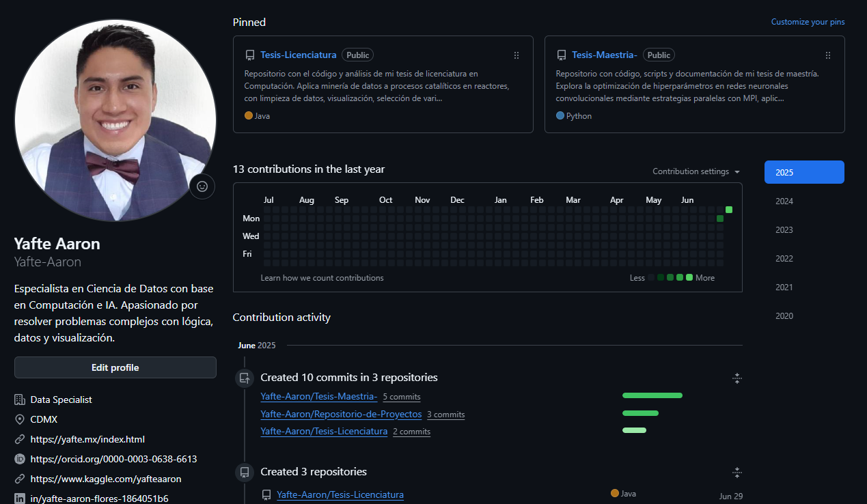
Task: Set a status via the smiley icon on the avatar
Action: point(202,186)
